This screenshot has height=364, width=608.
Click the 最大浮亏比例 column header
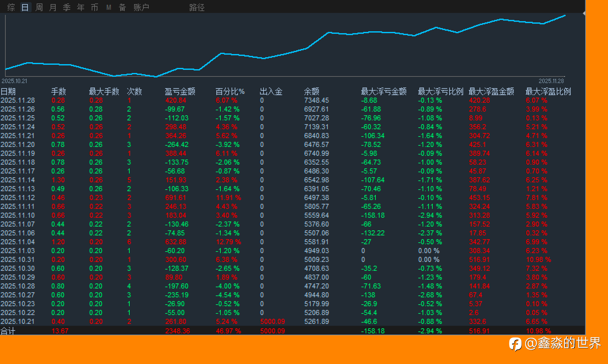(x=440, y=92)
